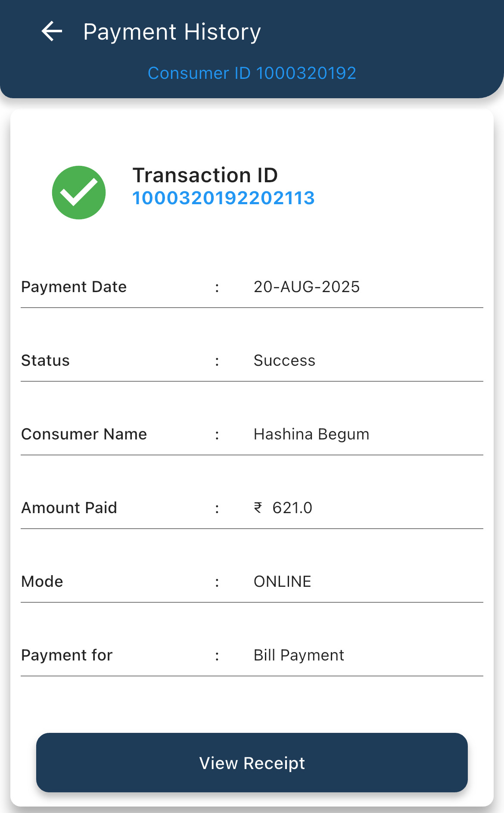The height and width of the screenshot is (813, 504).
Task: Select the Status label
Action: 45,361
